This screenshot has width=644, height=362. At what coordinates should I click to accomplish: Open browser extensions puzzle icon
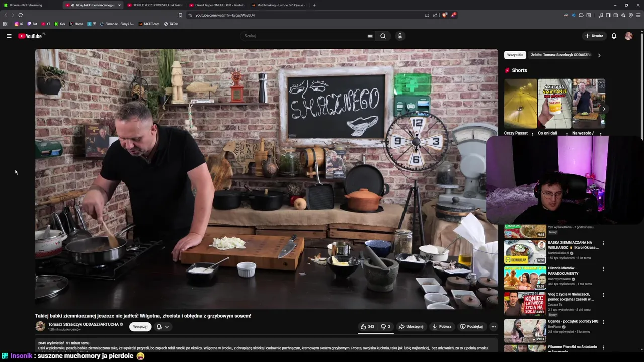(581, 15)
